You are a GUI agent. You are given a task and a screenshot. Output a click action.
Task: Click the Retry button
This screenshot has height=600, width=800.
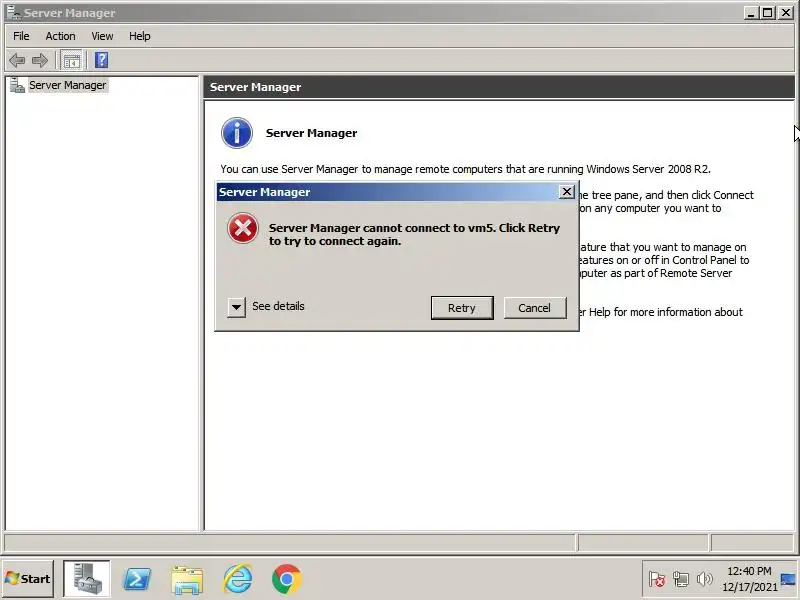(462, 308)
